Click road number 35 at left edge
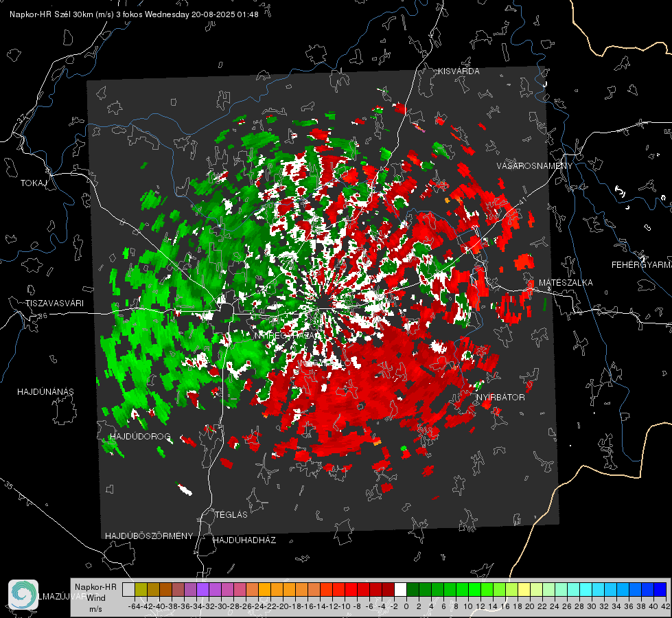 pyautogui.click(x=9, y=486)
